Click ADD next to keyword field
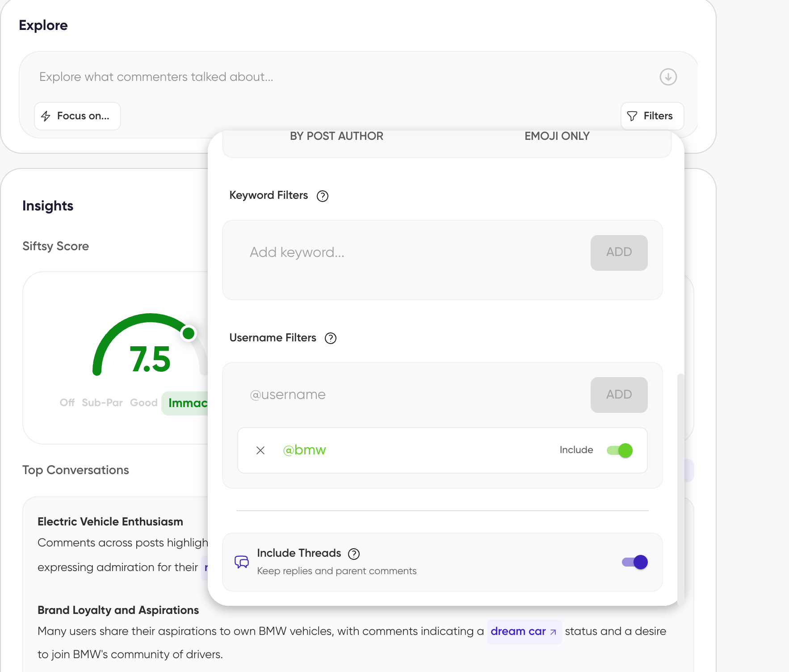Image resolution: width=789 pixels, height=672 pixels. pyautogui.click(x=619, y=252)
